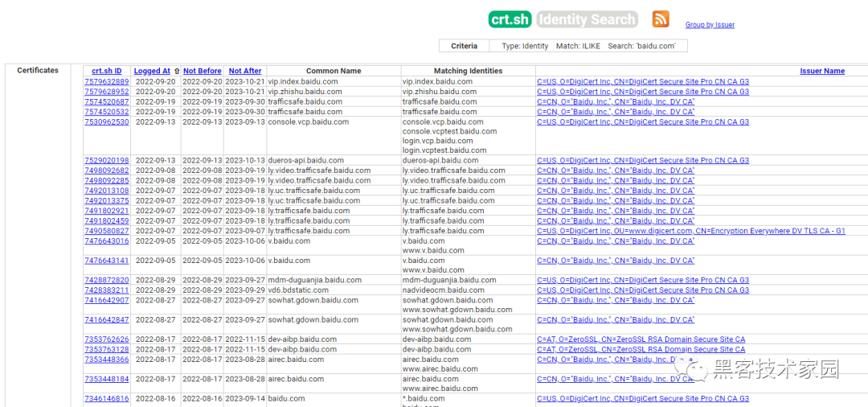
Task: Open certificate ID 7498092285
Action: (x=107, y=180)
